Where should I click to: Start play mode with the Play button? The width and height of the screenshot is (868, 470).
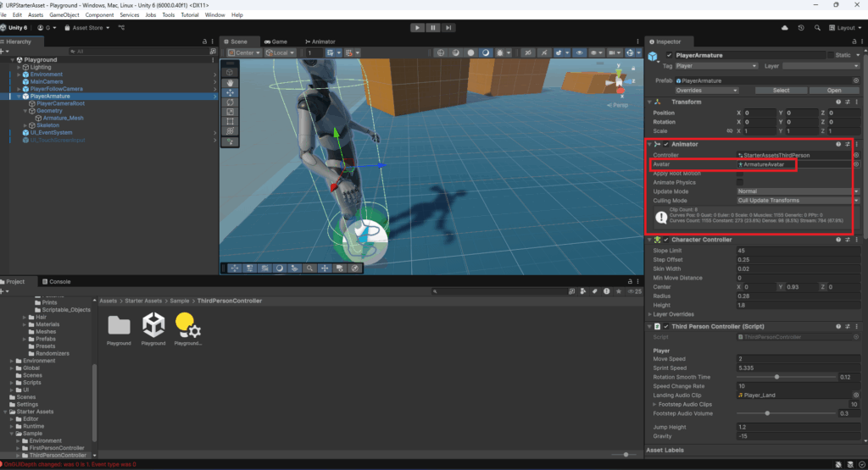point(417,28)
